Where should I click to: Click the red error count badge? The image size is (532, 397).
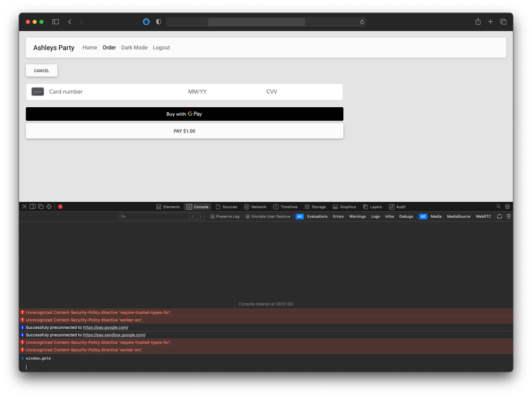(x=60, y=207)
